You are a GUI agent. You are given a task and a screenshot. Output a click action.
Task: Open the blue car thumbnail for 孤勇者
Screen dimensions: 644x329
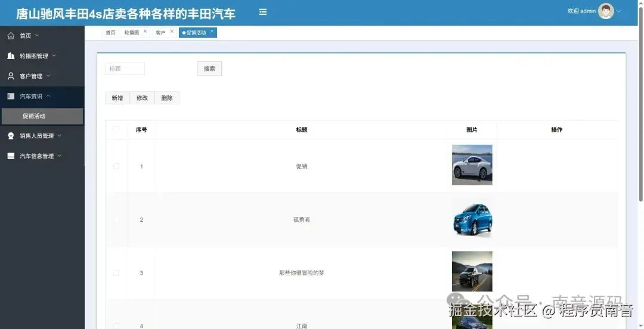tap(472, 218)
